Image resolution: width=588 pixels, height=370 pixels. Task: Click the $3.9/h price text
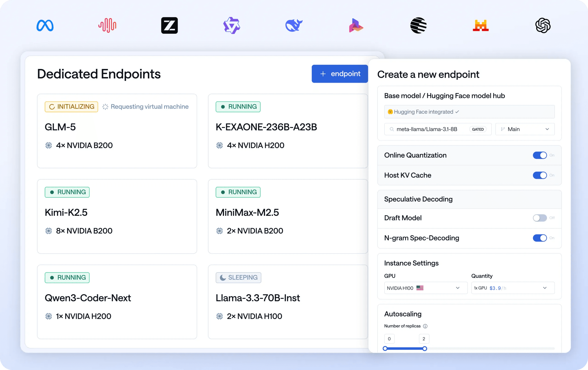point(498,288)
